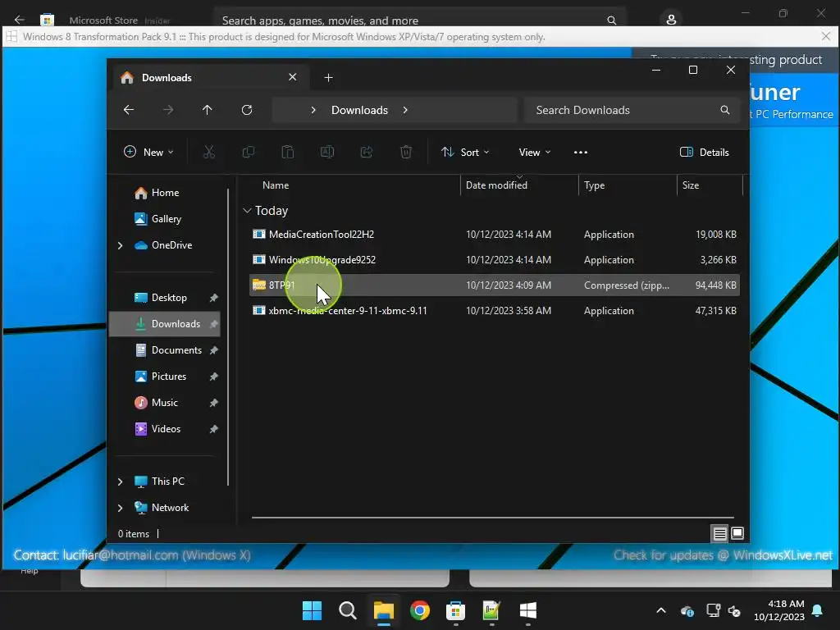
Task: Click the Share toolbar icon
Action: click(x=367, y=152)
